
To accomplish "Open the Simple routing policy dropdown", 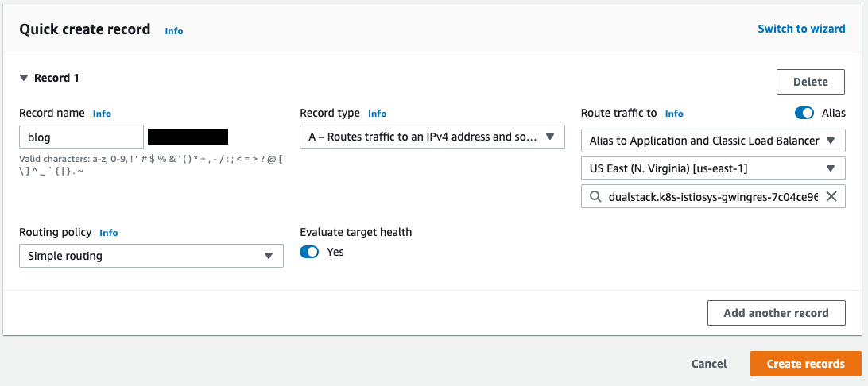I will (151, 256).
